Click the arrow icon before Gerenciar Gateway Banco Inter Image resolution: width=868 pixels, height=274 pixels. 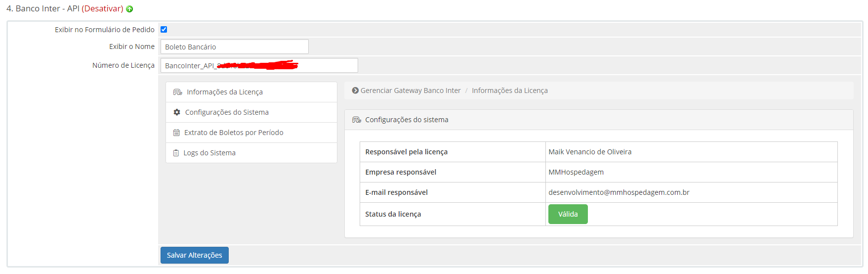[355, 91]
